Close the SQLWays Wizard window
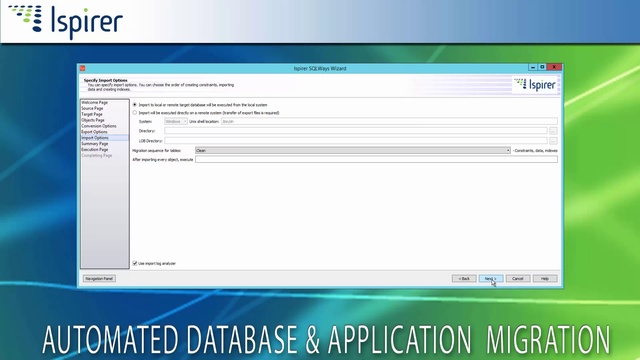Image resolution: width=640 pixels, height=360 pixels. [x=554, y=67]
